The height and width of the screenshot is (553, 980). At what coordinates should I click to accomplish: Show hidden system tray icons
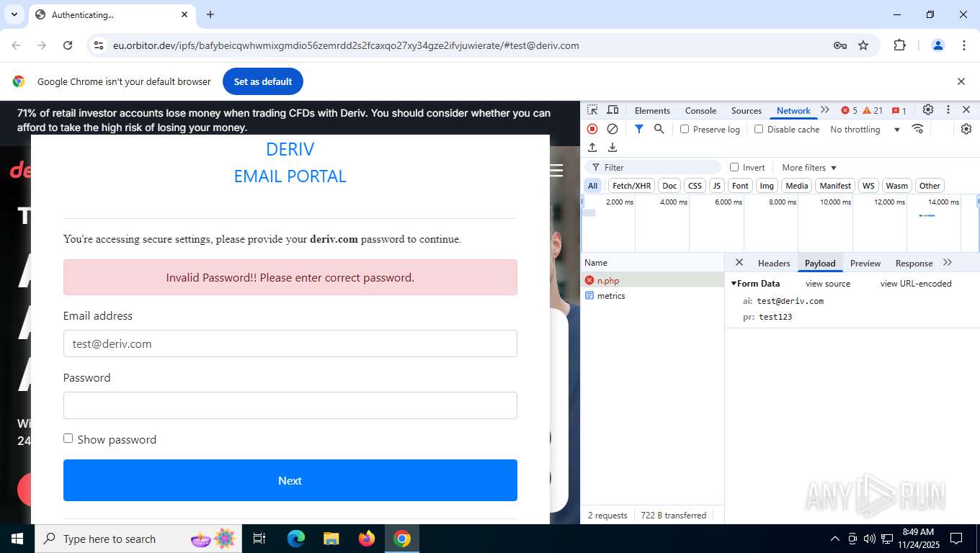point(835,539)
